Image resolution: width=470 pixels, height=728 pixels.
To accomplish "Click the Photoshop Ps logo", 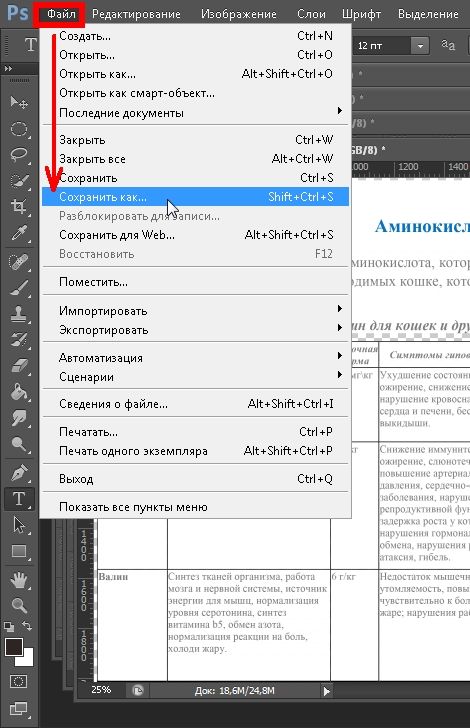I will (x=18, y=13).
